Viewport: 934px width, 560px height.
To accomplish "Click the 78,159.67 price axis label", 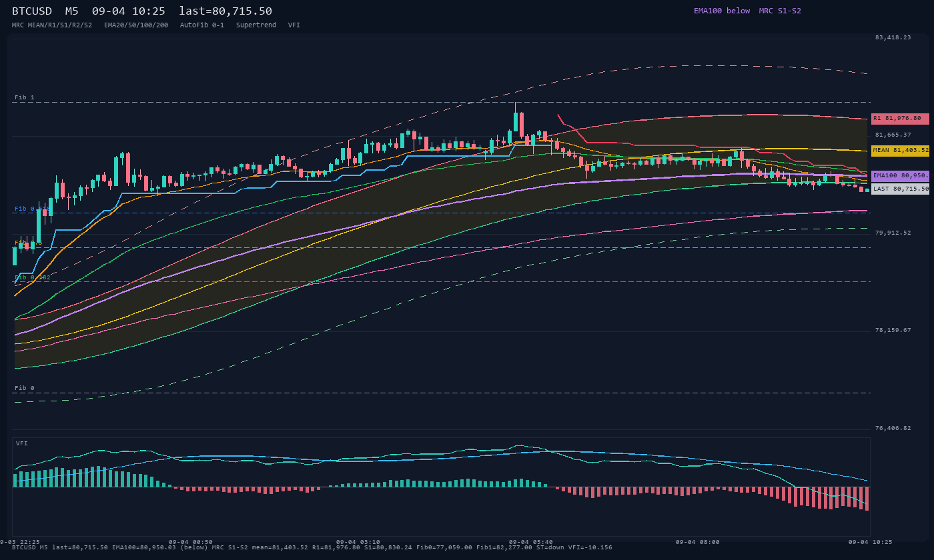I will coord(893,331).
